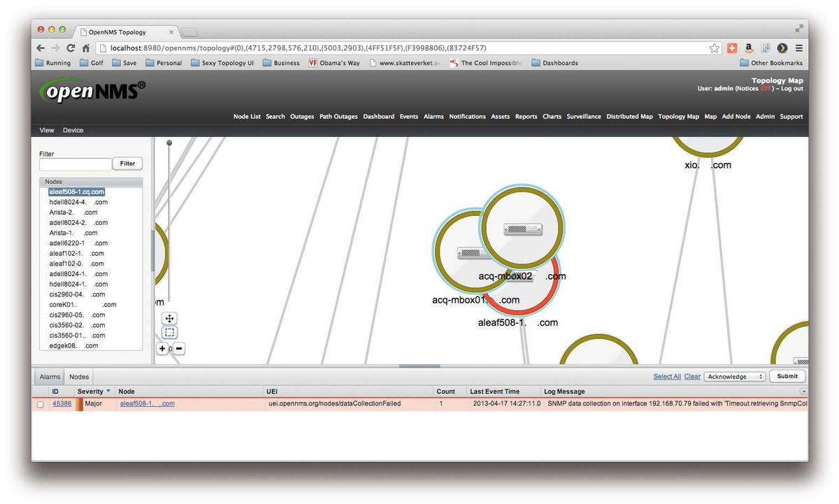Image resolution: width=839 pixels, height=504 pixels.
Task: Open the Chrome hamburger menu
Action: tap(799, 48)
